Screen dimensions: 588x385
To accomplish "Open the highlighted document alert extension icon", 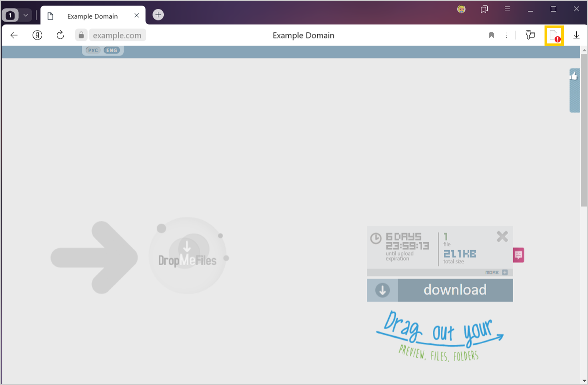I will 554,36.
